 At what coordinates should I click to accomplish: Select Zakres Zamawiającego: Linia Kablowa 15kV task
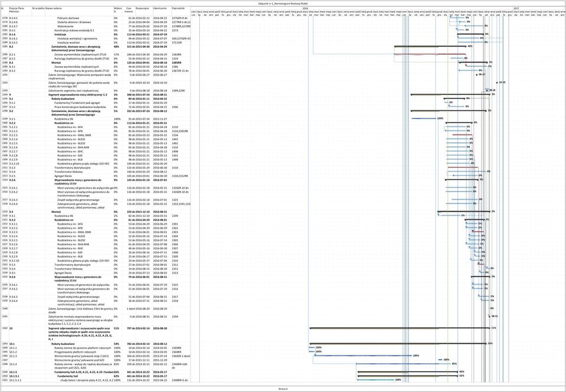[80, 311]
